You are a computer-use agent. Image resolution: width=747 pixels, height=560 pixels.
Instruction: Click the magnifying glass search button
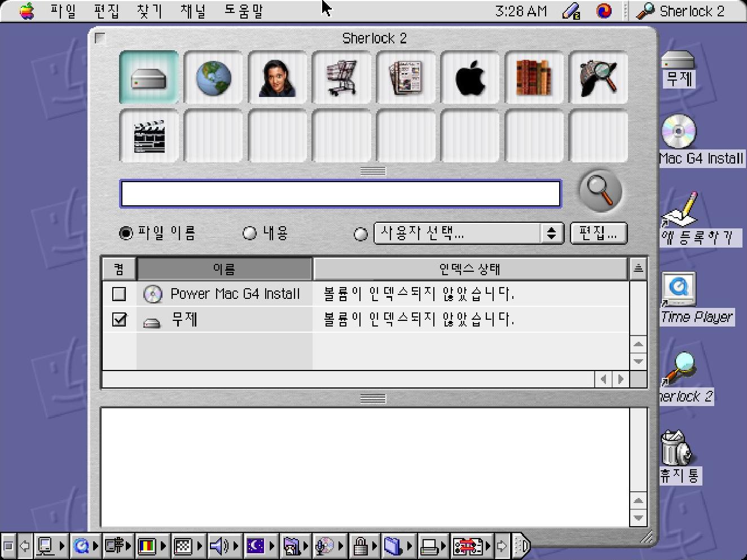601,192
